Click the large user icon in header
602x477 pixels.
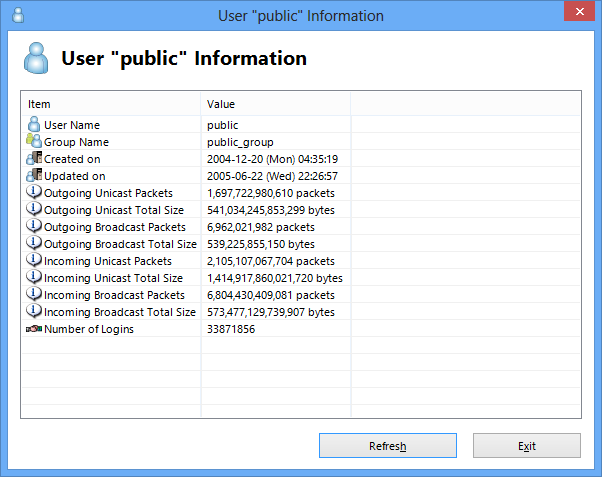click(x=36, y=58)
